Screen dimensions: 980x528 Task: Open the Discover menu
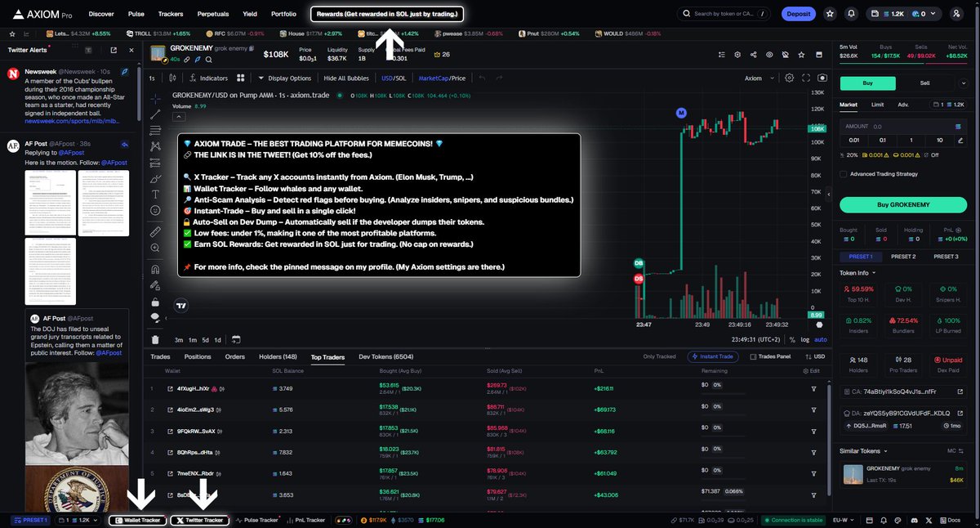point(101,14)
